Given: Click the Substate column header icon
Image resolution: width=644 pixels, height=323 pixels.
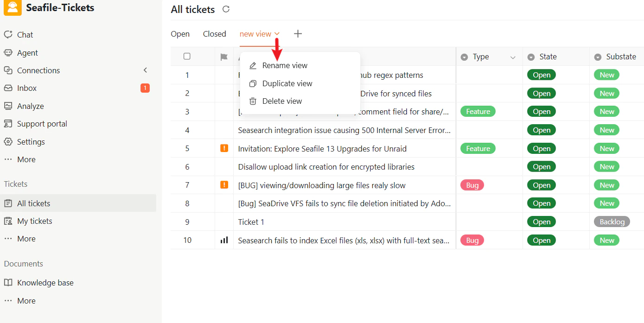Looking at the screenshot, I should click(x=598, y=57).
